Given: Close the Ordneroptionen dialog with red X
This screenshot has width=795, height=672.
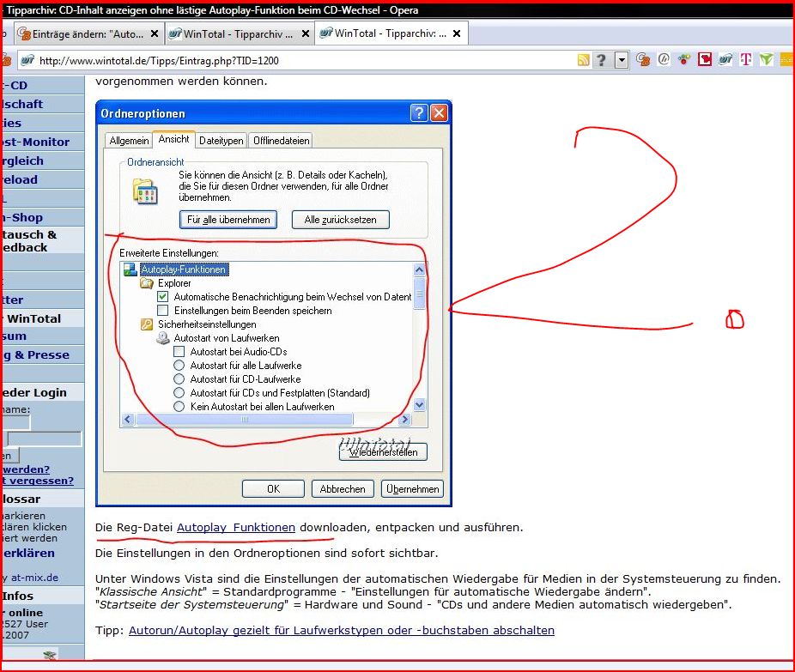Looking at the screenshot, I should pos(439,113).
